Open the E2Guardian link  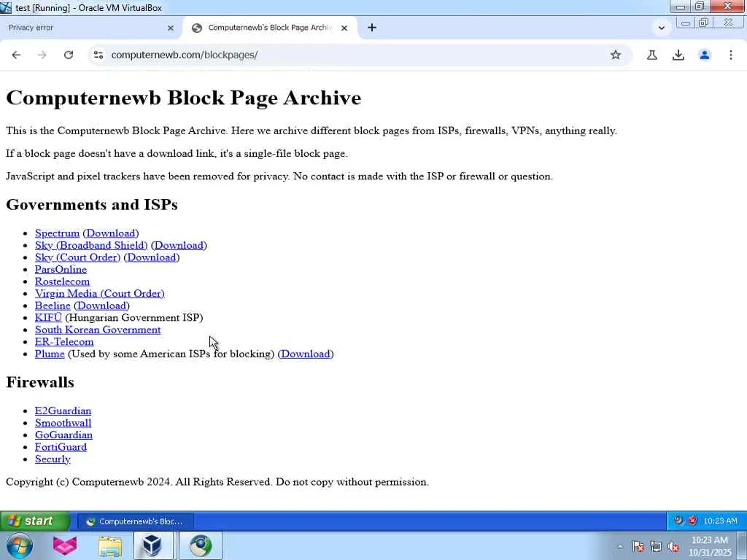[x=63, y=411]
